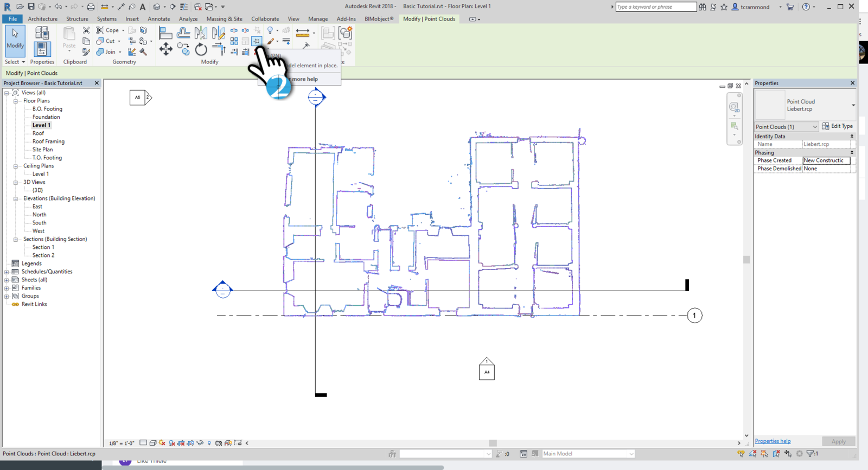Select the Array tool icon
The height and width of the screenshot is (470, 868).
234,41
